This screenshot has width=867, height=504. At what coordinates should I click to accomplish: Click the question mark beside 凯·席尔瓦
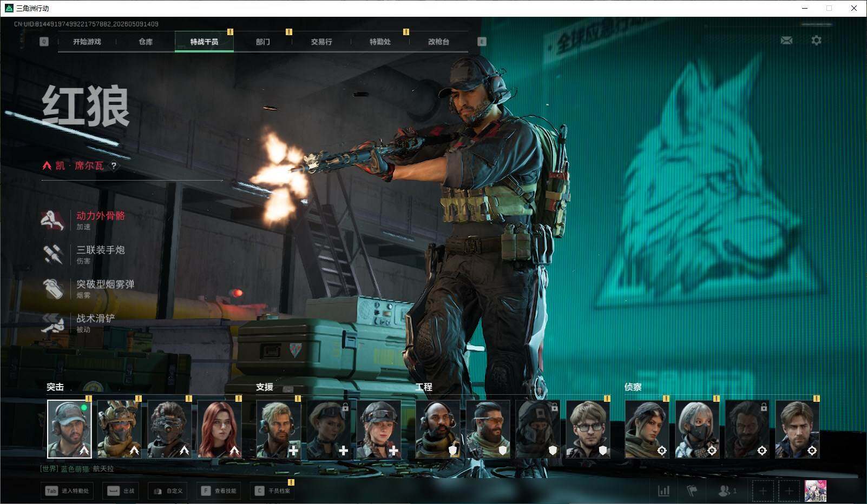click(114, 166)
